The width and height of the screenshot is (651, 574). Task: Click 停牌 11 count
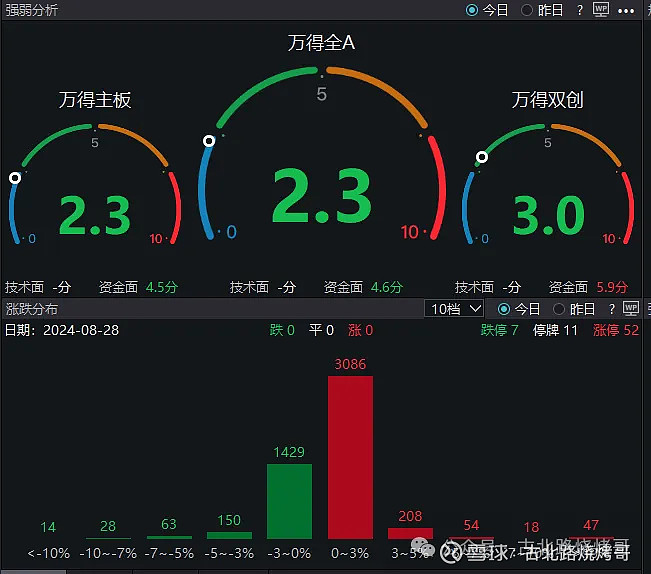coord(556,330)
